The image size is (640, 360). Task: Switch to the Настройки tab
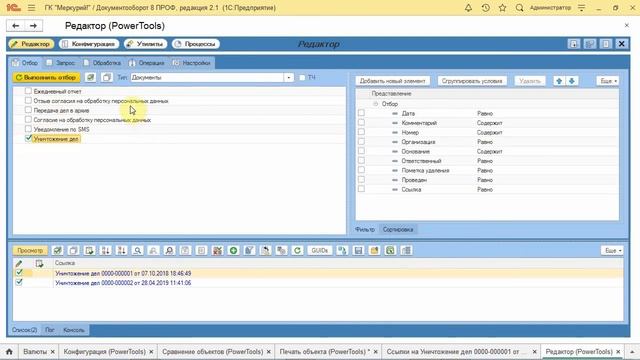(192, 63)
